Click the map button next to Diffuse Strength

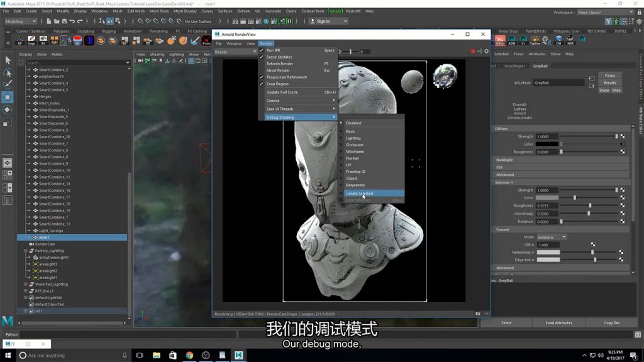(x=623, y=136)
